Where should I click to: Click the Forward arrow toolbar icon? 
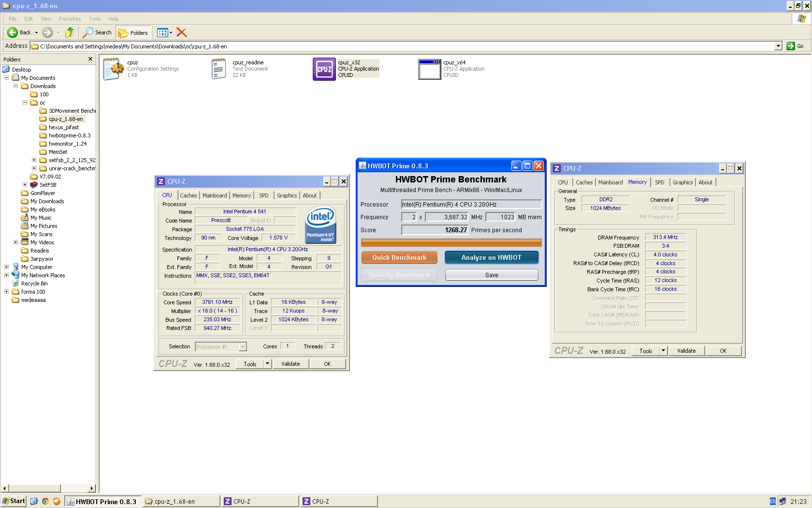click(47, 32)
